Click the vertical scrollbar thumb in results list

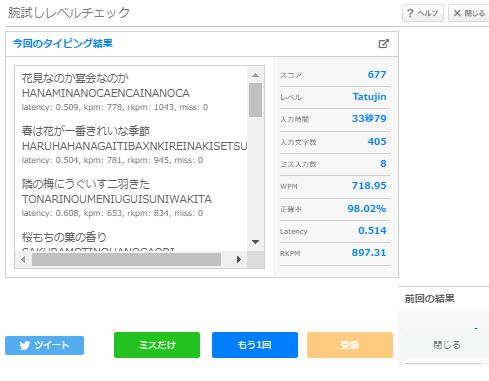(x=255, y=100)
